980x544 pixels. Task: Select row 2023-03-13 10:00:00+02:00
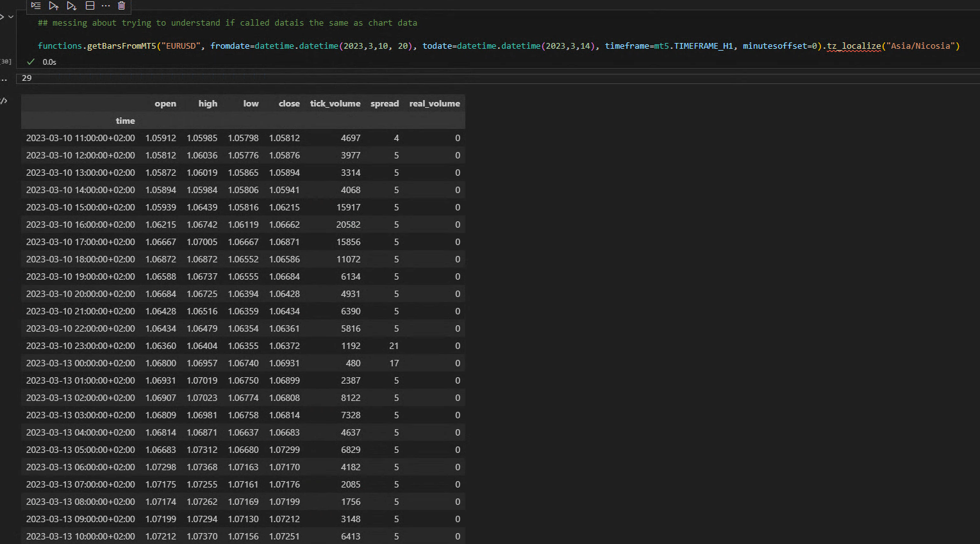click(243, 536)
